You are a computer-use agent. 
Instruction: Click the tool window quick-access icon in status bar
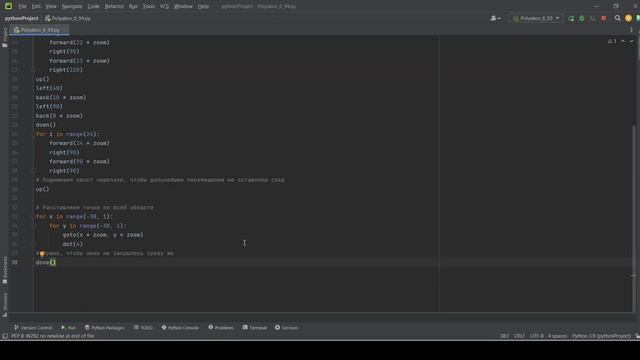(x=5, y=336)
